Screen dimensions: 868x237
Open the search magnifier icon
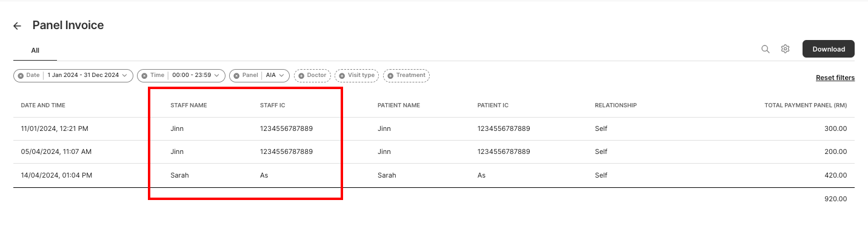tap(766, 49)
